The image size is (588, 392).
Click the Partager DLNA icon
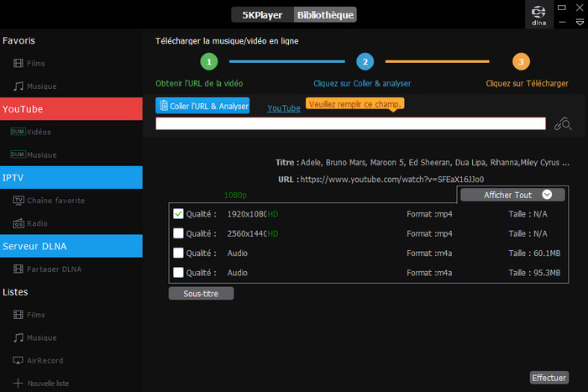18,269
